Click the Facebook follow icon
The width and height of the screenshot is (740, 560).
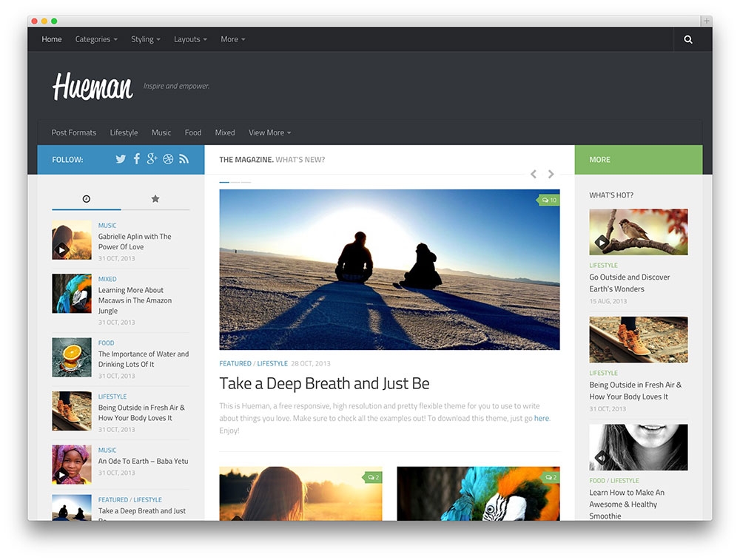136,158
